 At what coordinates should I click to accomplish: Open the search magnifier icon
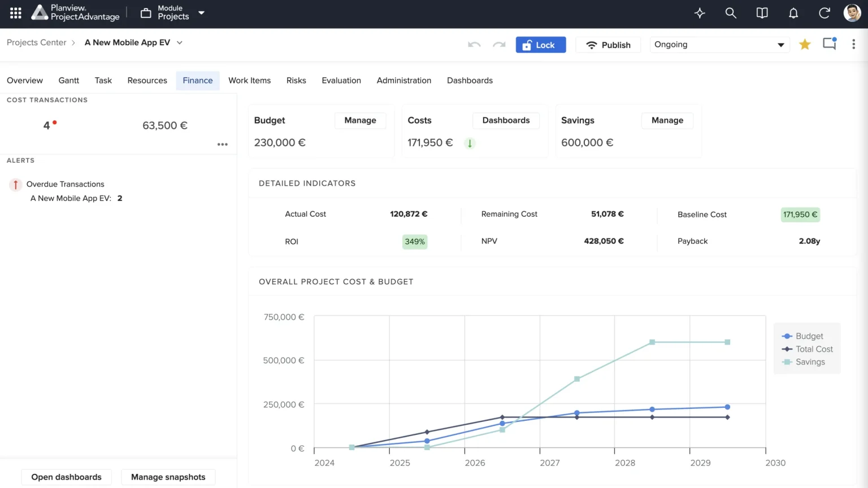click(731, 13)
